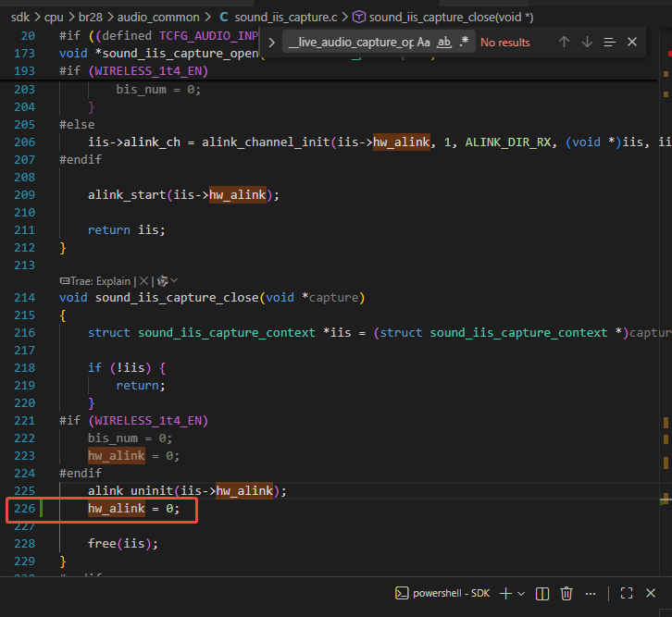The height and width of the screenshot is (617, 672).
Task: Open terminal more actions ellipsis
Action: (591, 594)
